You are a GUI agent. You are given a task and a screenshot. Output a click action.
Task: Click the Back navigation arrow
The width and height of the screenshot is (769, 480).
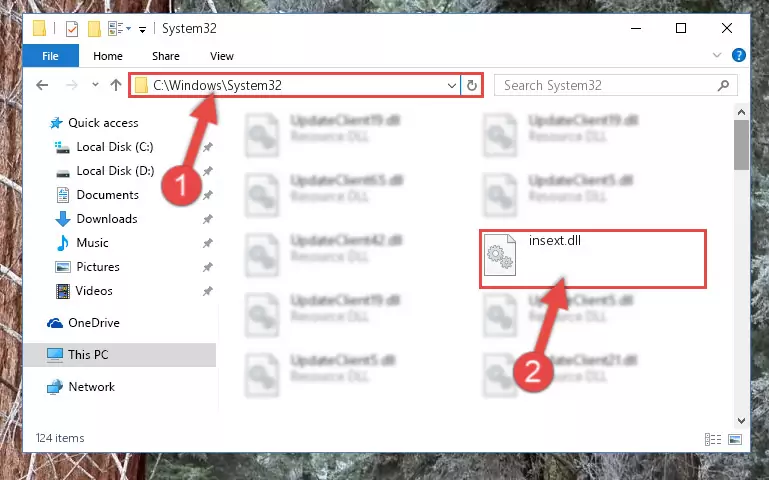tap(42, 85)
